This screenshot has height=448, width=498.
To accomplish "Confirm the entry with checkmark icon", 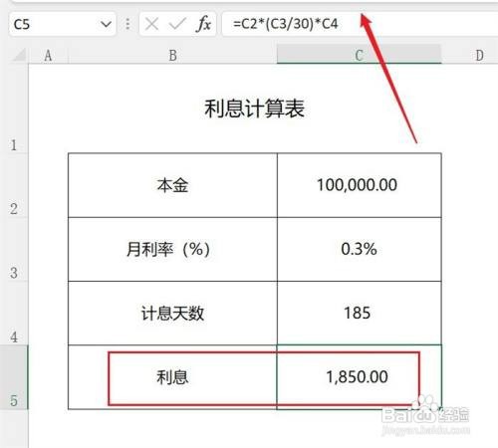I will [177, 24].
